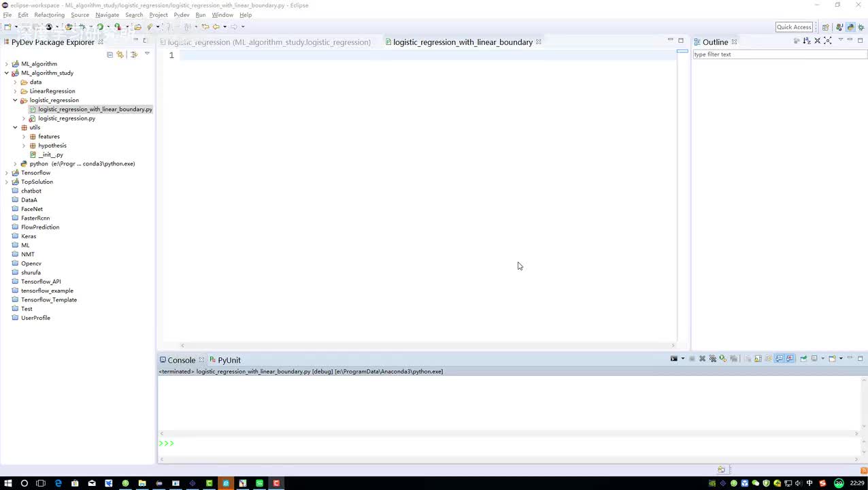Screen dimensions: 868x490
Task: Expand the features package
Action: tap(24, 137)
